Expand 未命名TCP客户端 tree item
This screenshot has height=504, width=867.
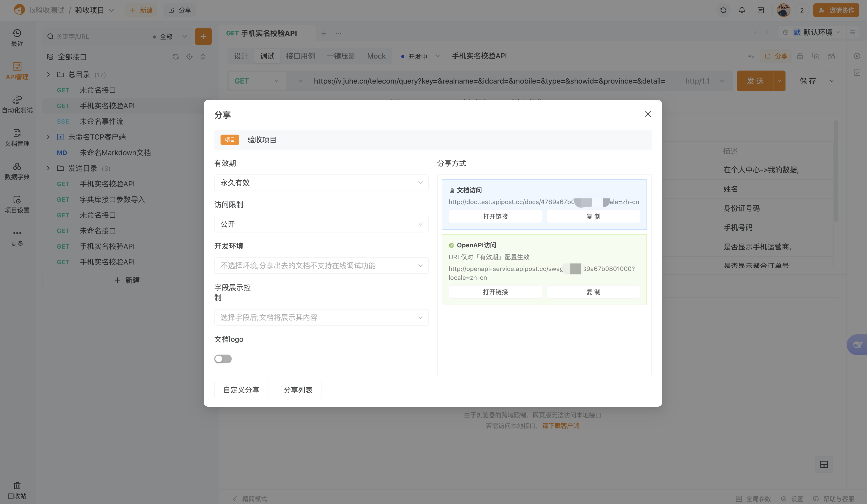48,137
